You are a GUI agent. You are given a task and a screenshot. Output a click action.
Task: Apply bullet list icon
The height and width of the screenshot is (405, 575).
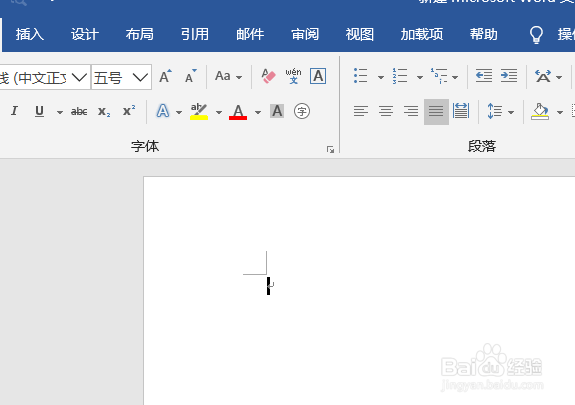point(360,76)
